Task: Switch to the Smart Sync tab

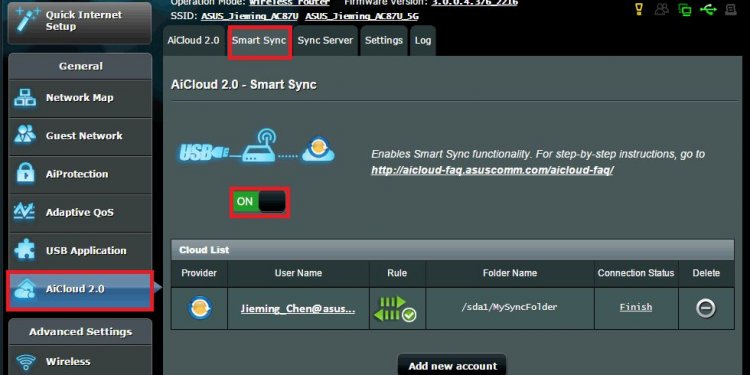Action: coord(259,41)
